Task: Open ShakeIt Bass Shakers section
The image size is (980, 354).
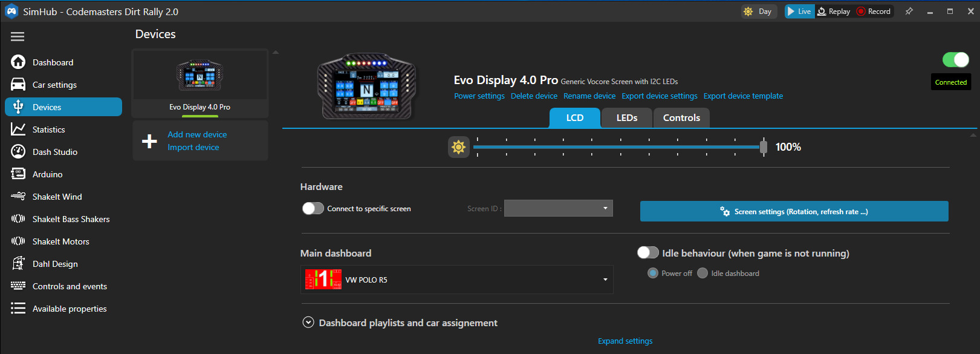Action: [63, 219]
